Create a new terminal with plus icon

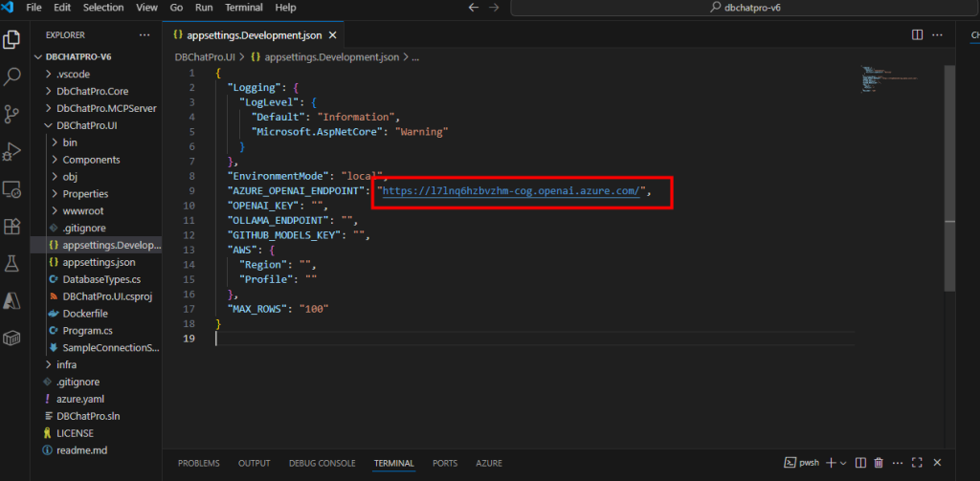click(831, 463)
